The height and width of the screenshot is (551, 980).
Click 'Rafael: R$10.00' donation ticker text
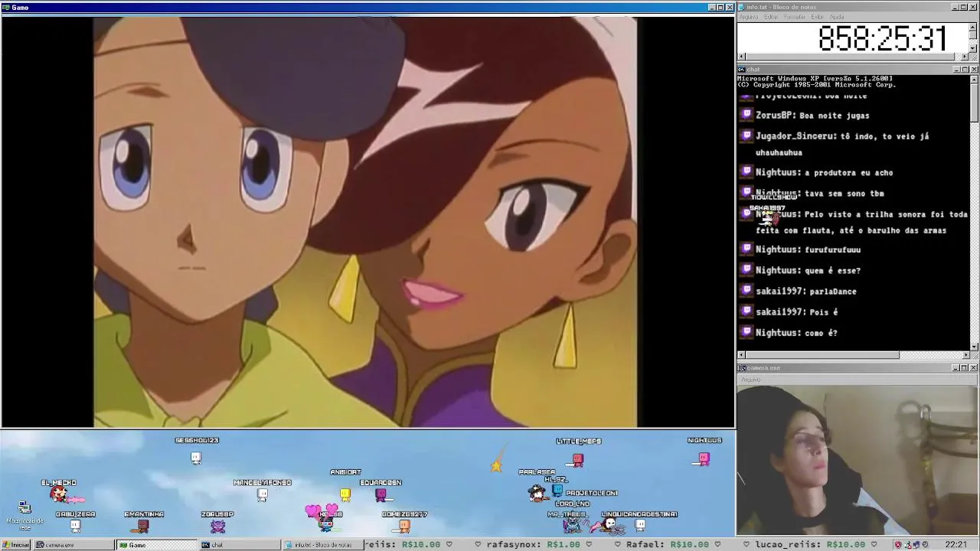pyautogui.click(x=668, y=545)
